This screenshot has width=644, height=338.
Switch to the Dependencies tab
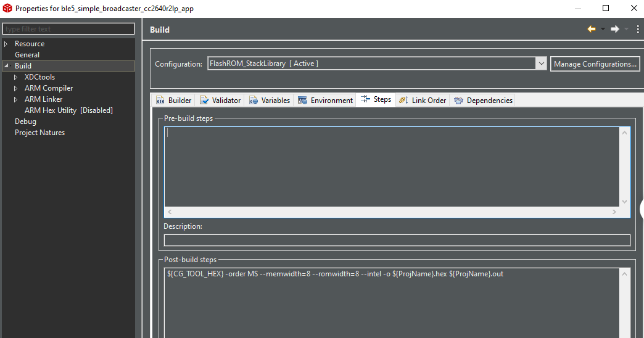483,100
